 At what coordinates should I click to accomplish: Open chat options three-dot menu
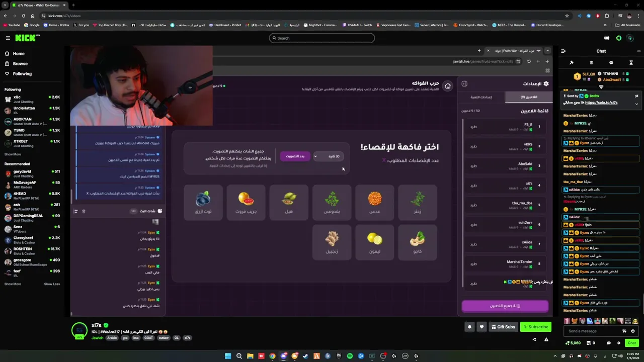pyautogui.click(x=638, y=51)
